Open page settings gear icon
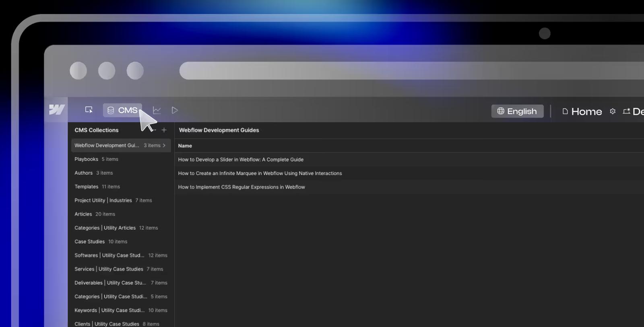The height and width of the screenshot is (327, 644). pos(613,111)
